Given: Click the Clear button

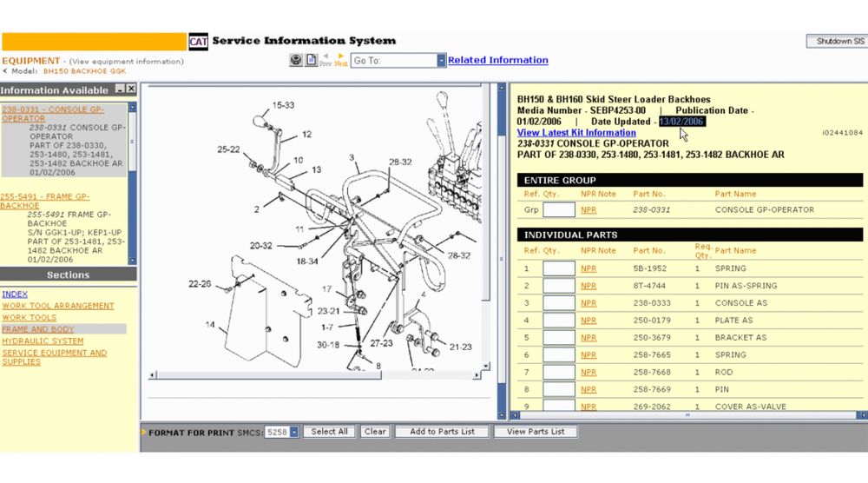Looking at the screenshot, I should point(375,432).
